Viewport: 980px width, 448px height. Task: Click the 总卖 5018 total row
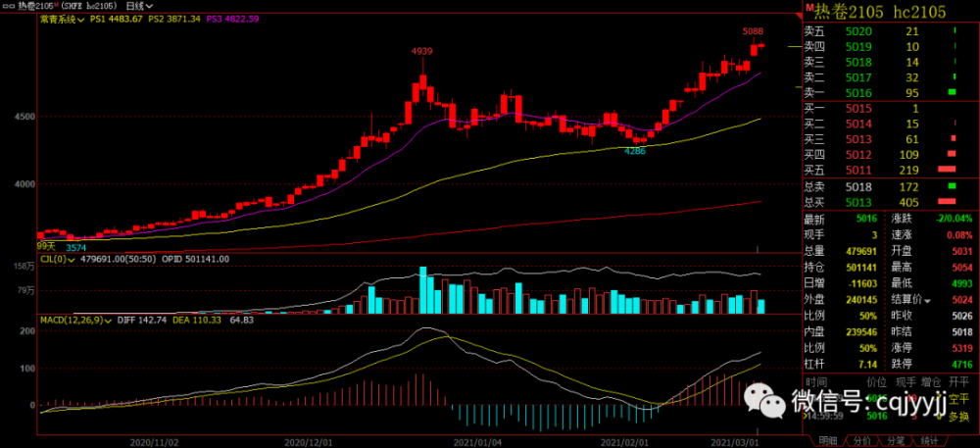tap(890, 186)
